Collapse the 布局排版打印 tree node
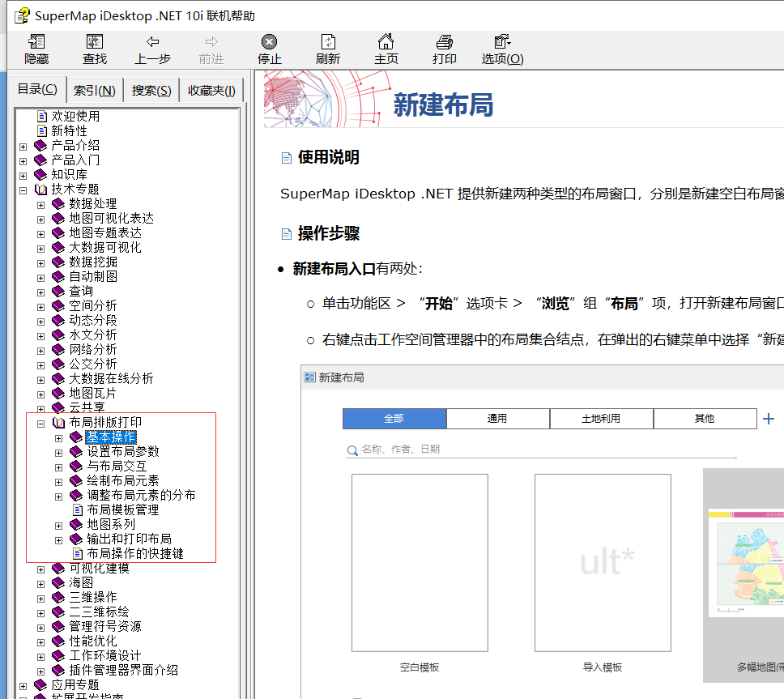The width and height of the screenshot is (784, 699). 41,424
